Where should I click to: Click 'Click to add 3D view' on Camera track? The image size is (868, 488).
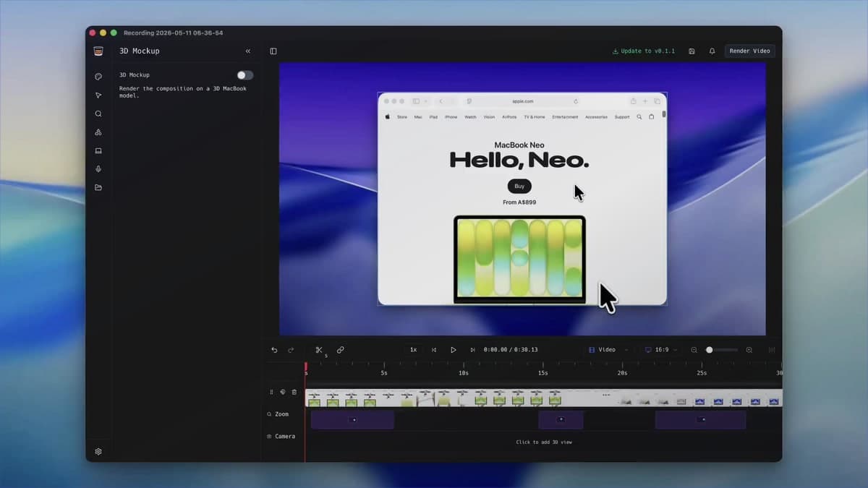[x=544, y=442]
